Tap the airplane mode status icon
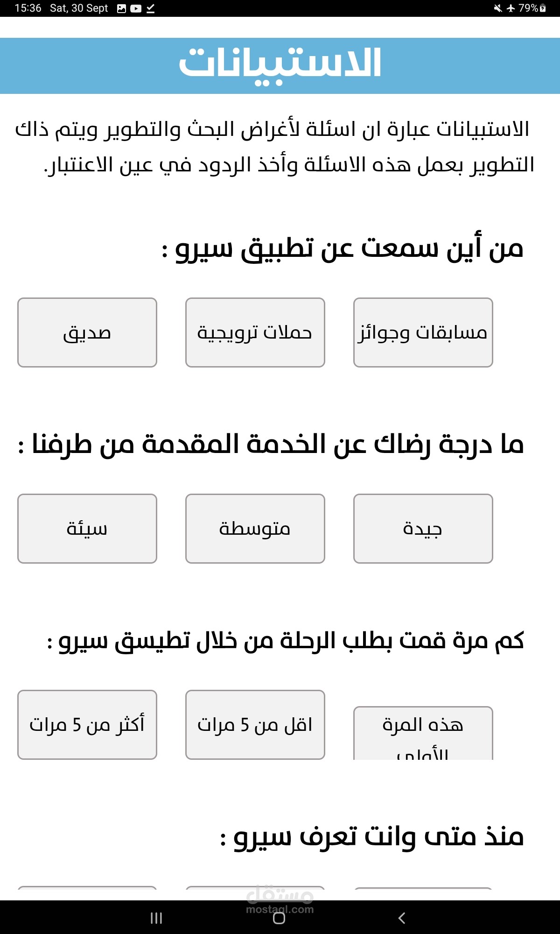 511,8
